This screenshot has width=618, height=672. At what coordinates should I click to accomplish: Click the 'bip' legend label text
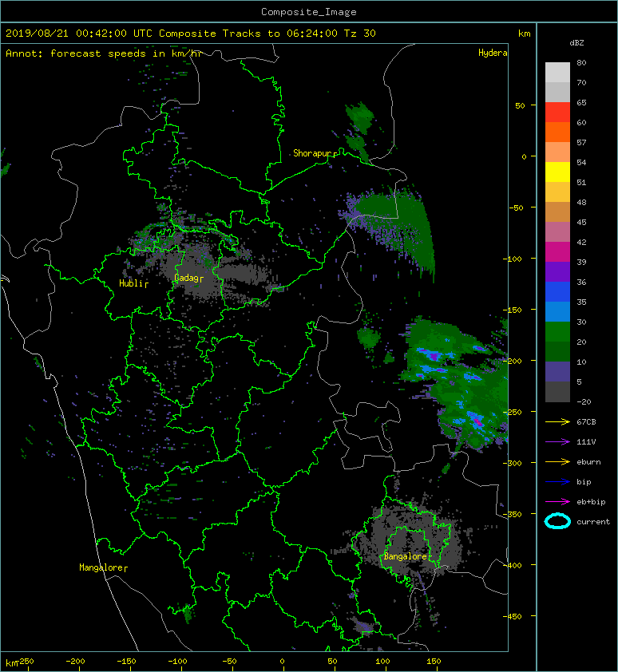tap(584, 482)
